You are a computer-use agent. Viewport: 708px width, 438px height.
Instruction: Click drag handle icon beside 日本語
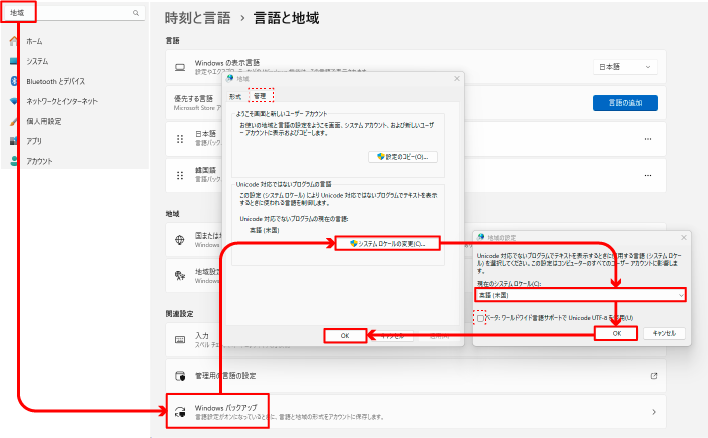click(180, 138)
